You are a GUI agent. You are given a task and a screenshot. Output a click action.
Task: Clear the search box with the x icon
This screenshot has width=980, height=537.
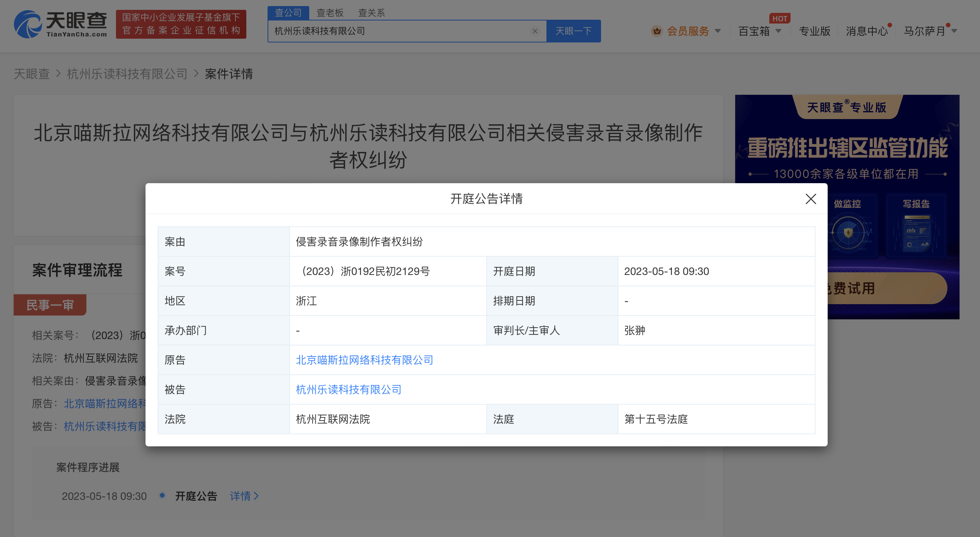[534, 31]
